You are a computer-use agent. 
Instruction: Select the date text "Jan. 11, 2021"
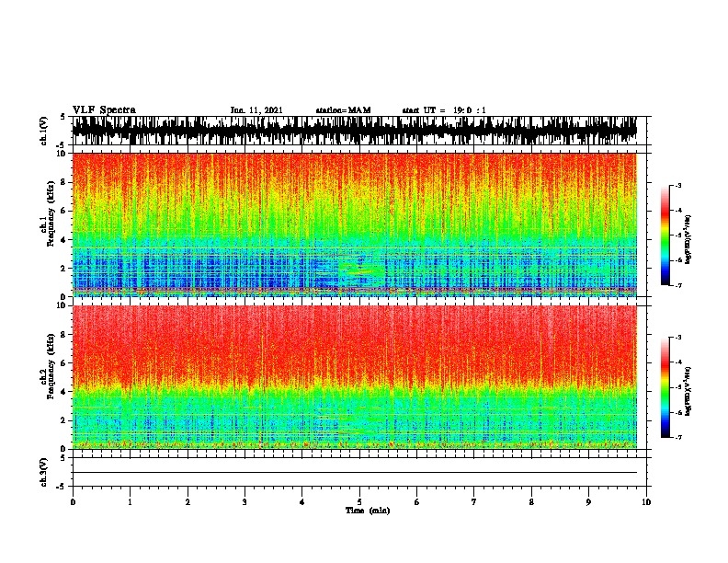[256, 110]
